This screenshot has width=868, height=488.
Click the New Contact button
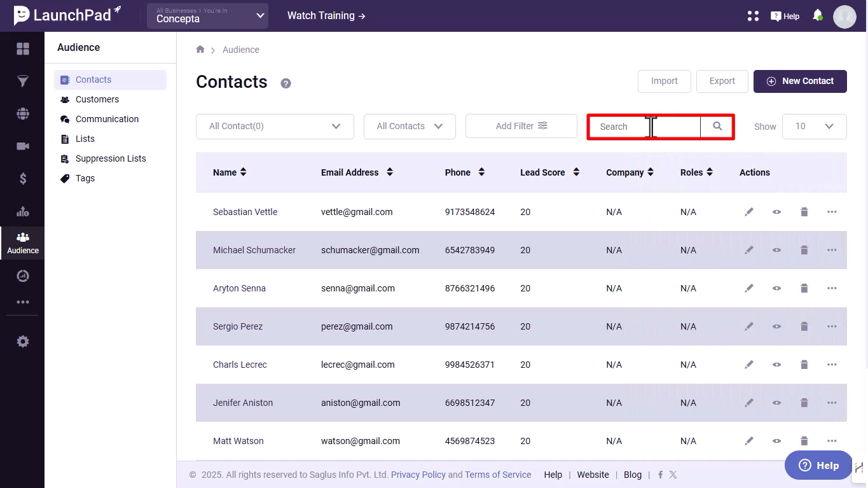[800, 81]
